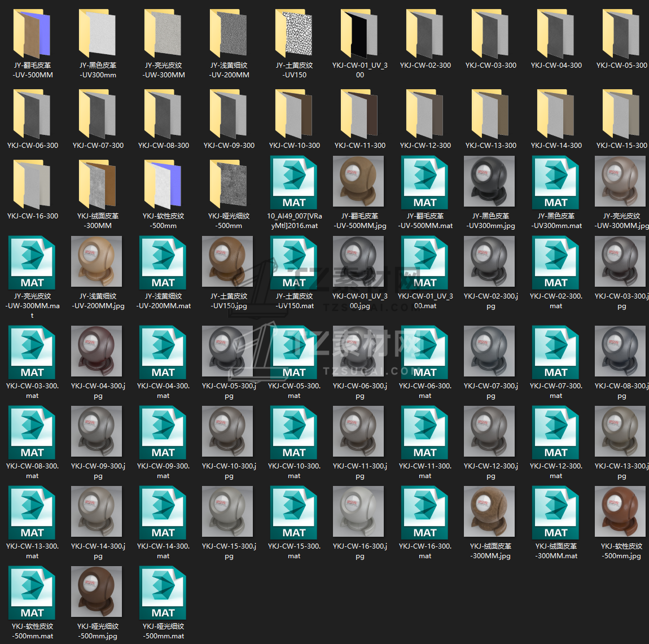This screenshot has width=649, height=644.
Task: Open JY-浅黄细纹-UV-200MM.jpg thumbnail
Action: (x=97, y=261)
